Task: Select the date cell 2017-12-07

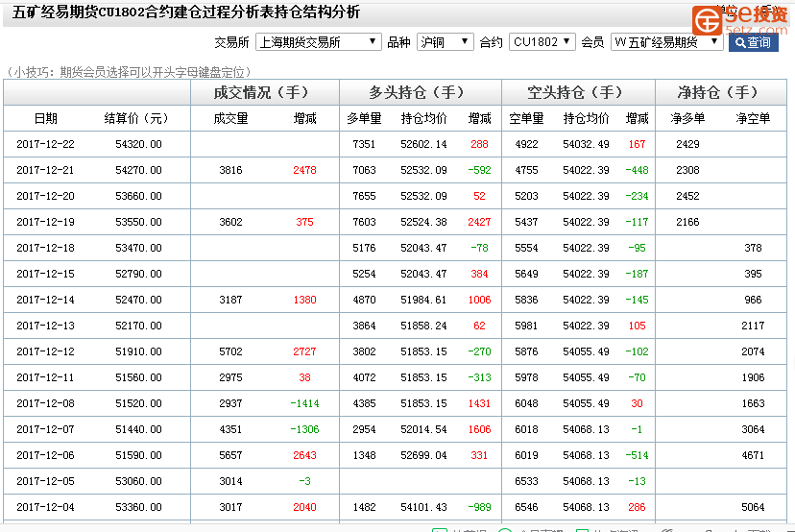Action: point(46,429)
